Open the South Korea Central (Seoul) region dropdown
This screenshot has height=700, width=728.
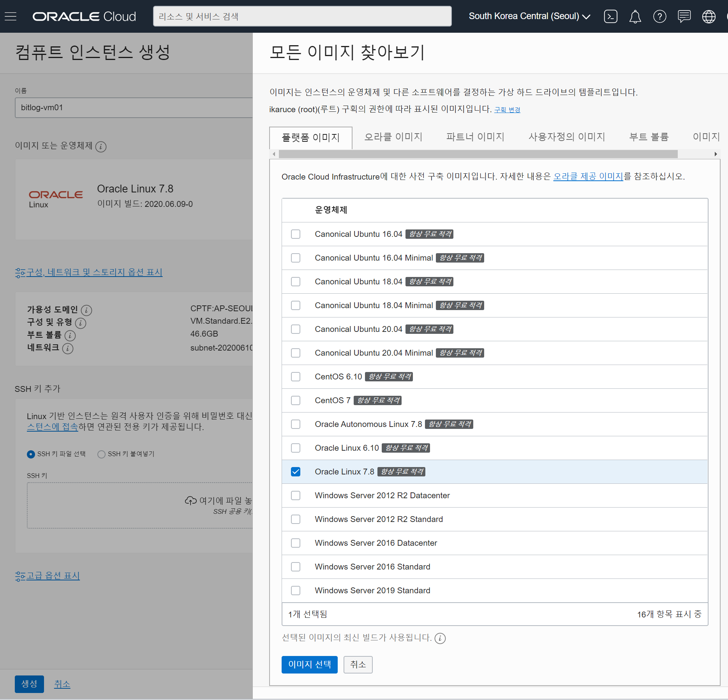[529, 16]
